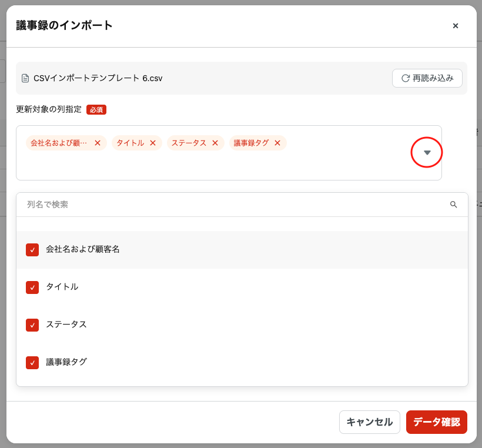Screen dimensions: 482x448
Task: Select the 議事録タグ option label in list
Action: 66,362
